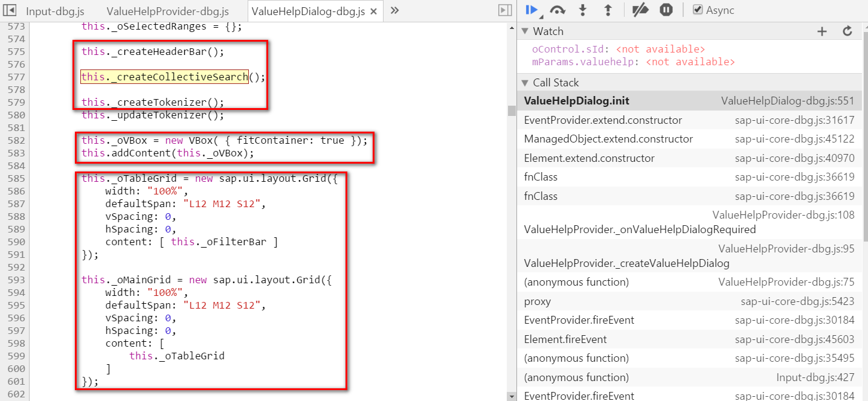Image resolution: width=868 pixels, height=401 pixels.
Task: Refresh the watch expressions
Action: click(847, 31)
